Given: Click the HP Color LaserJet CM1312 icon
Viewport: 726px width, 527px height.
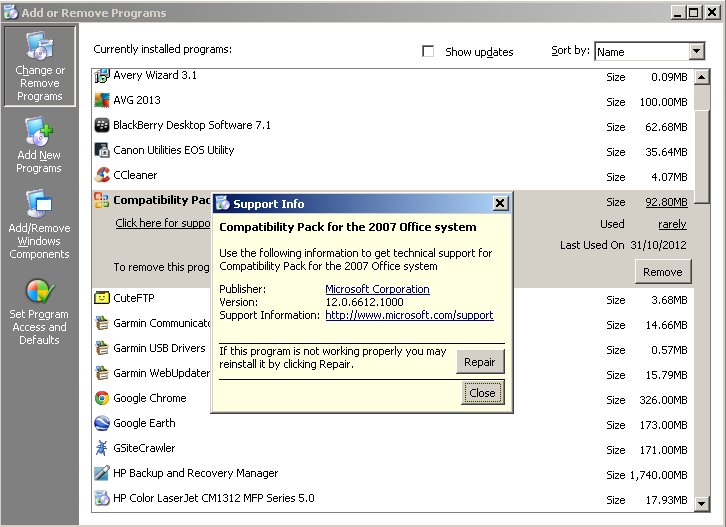Looking at the screenshot, I should 102,498.
